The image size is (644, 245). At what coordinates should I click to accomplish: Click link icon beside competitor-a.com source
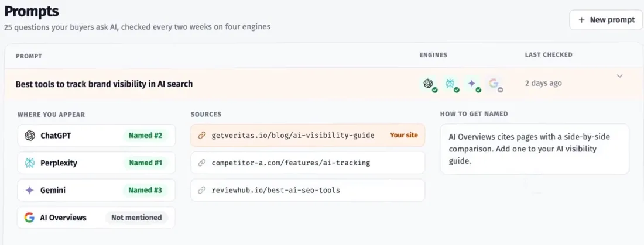click(201, 163)
